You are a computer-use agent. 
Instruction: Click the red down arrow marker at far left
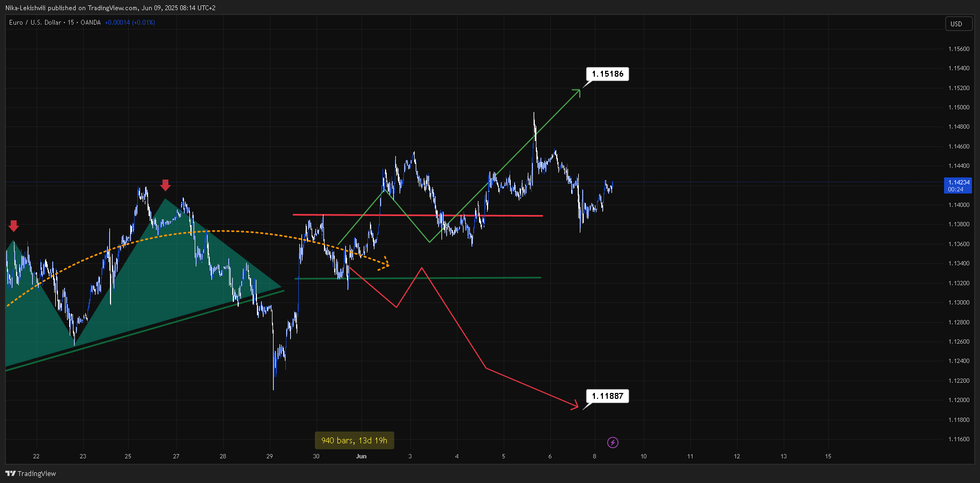(13, 226)
